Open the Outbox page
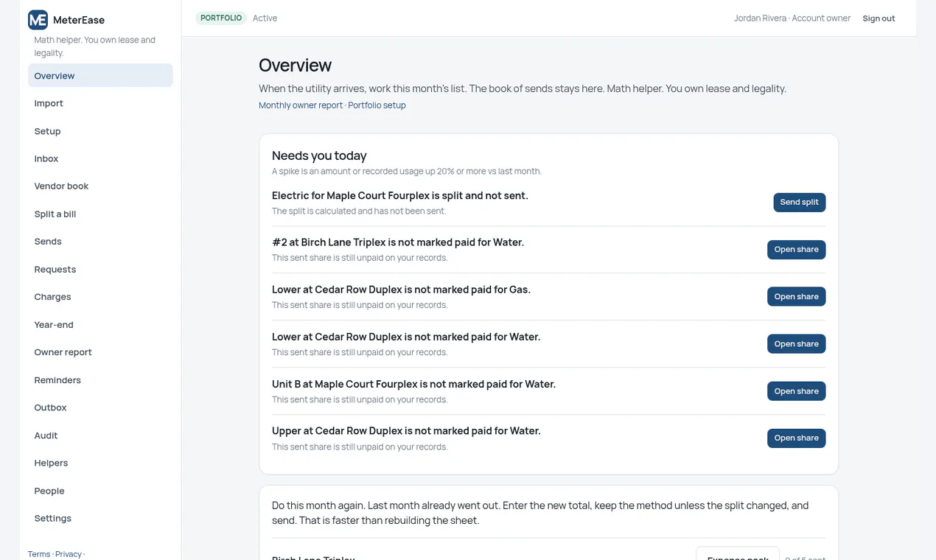936x560 pixels. pos(100,407)
